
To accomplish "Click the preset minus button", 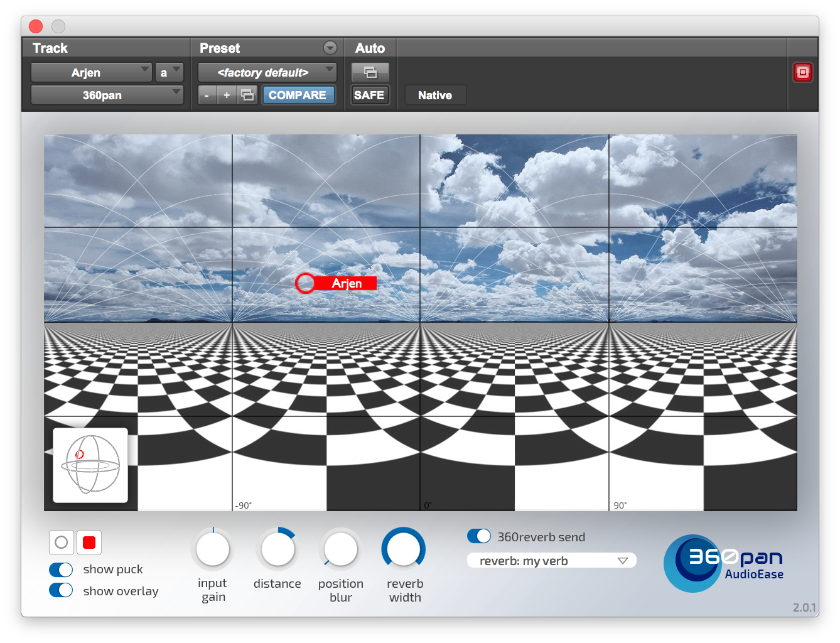I will point(207,95).
